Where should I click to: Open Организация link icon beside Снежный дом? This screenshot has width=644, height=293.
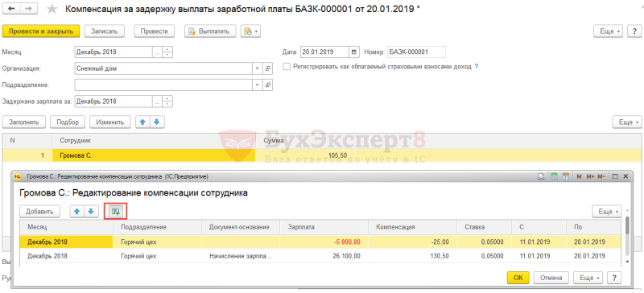point(268,68)
